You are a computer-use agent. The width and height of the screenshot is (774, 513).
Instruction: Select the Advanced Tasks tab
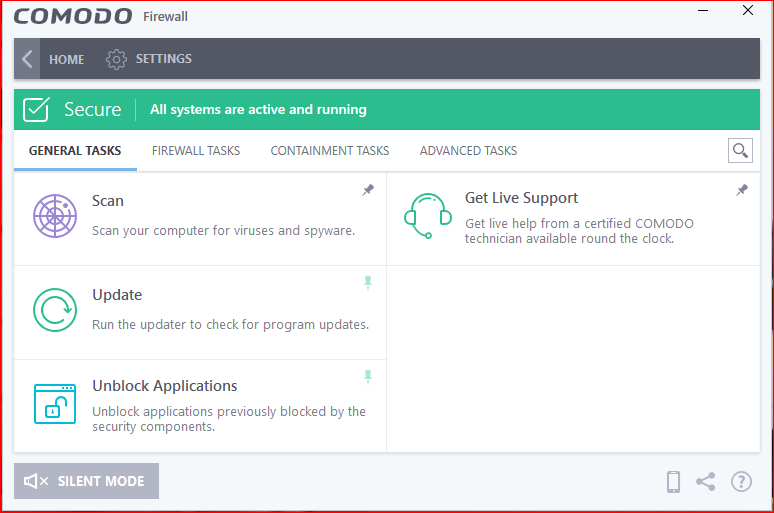tap(468, 151)
